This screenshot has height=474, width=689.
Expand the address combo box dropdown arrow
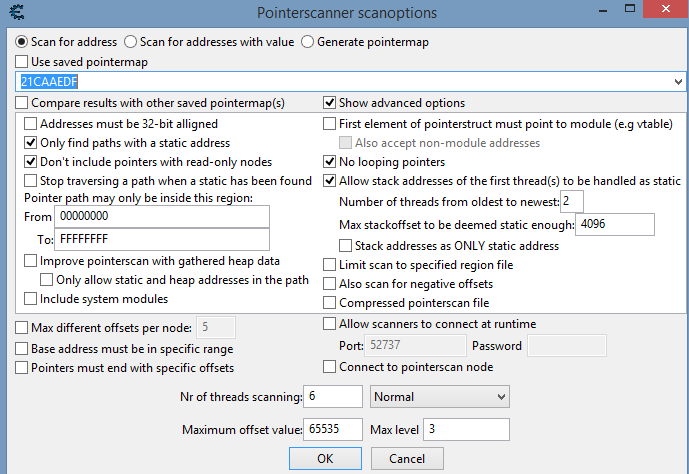click(x=677, y=81)
